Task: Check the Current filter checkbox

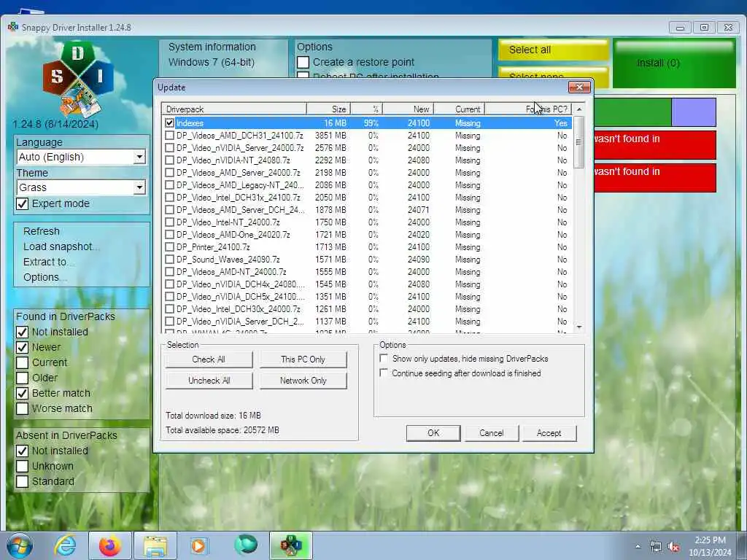Action: [x=23, y=362]
